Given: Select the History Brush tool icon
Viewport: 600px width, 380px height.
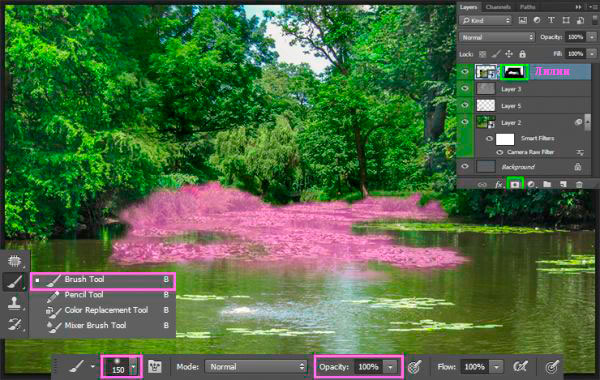Looking at the screenshot, I should click(x=15, y=325).
